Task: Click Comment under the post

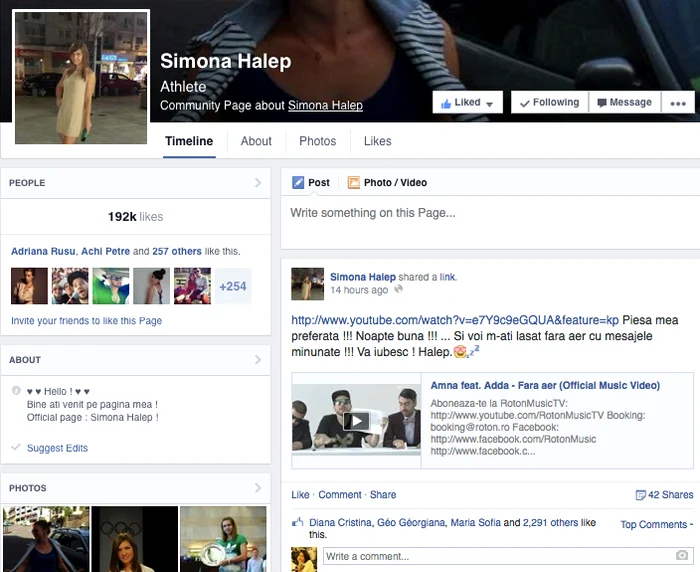Action: pyautogui.click(x=340, y=495)
